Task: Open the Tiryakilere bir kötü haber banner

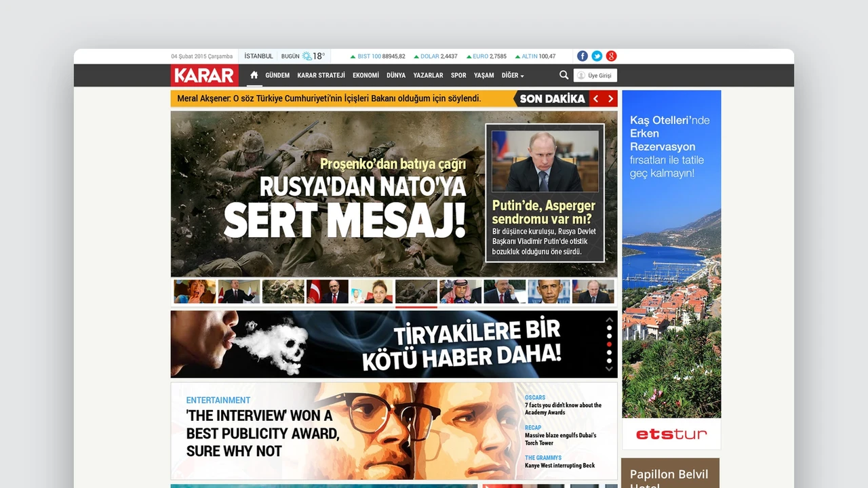Action: pyautogui.click(x=394, y=344)
